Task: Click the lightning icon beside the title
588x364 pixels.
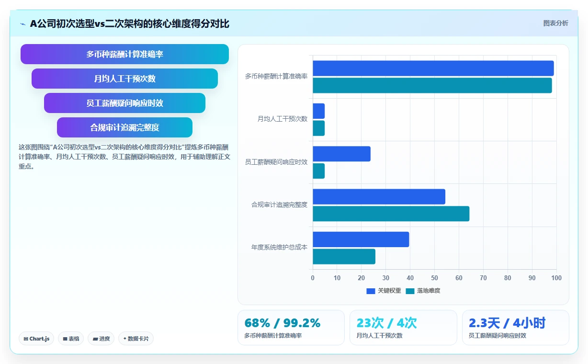Action: tap(23, 24)
